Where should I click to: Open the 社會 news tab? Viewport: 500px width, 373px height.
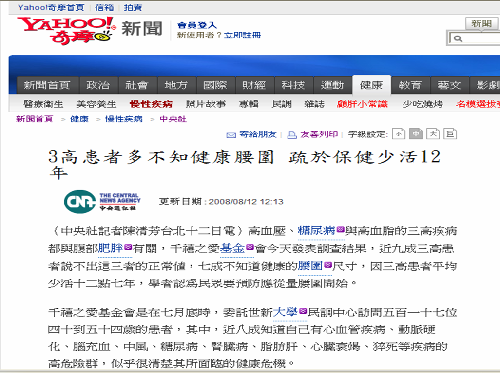tap(137, 85)
